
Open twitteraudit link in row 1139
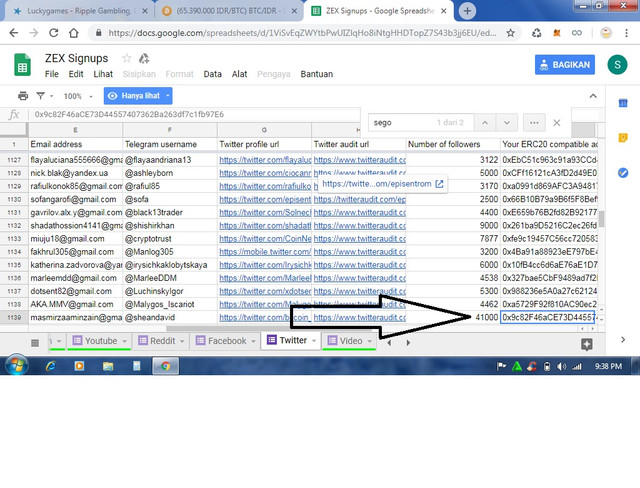pos(360,317)
